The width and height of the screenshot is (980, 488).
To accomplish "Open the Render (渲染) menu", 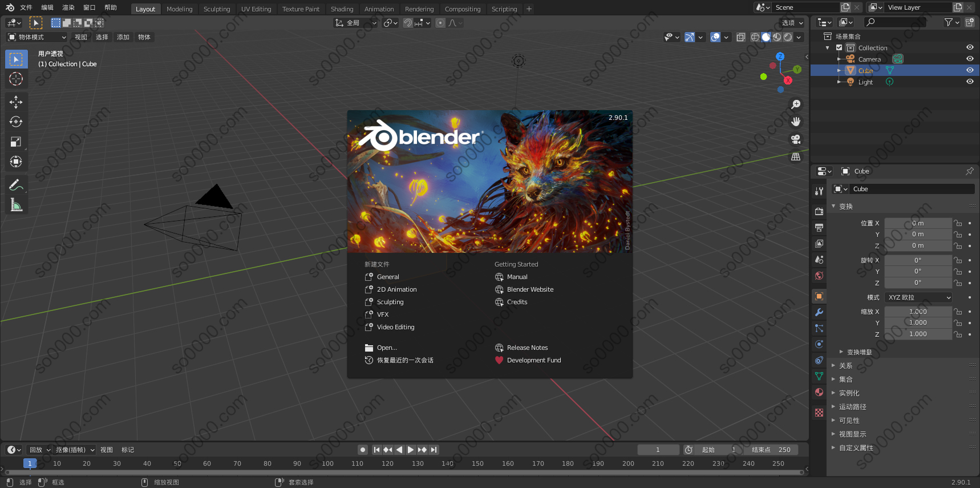I will coord(68,7).
